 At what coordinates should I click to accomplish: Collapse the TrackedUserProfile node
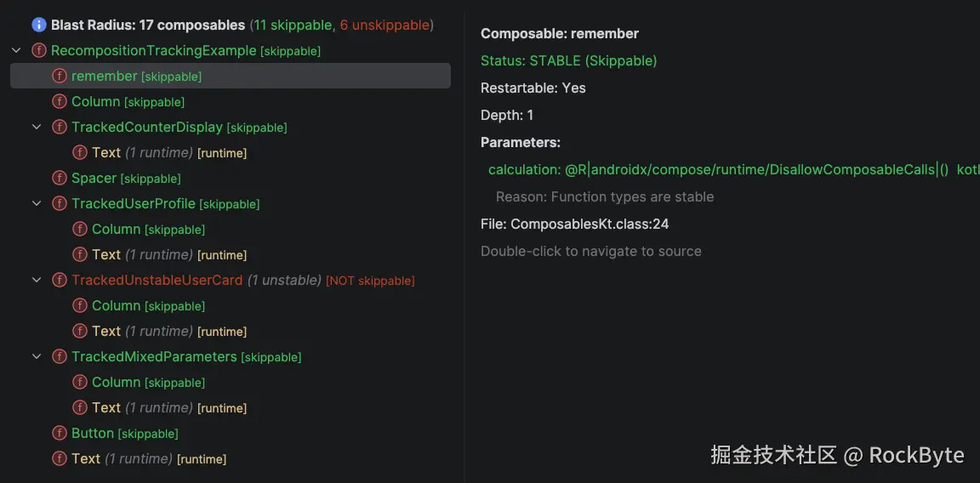[x=37, y=204]
